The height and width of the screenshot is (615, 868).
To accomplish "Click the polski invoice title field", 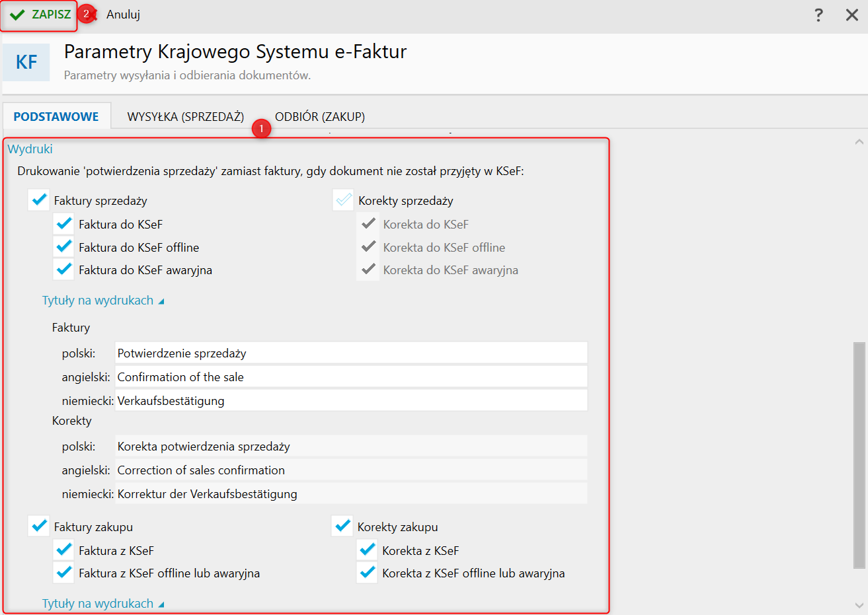I will pyautogui.click(x=350, y=353).
